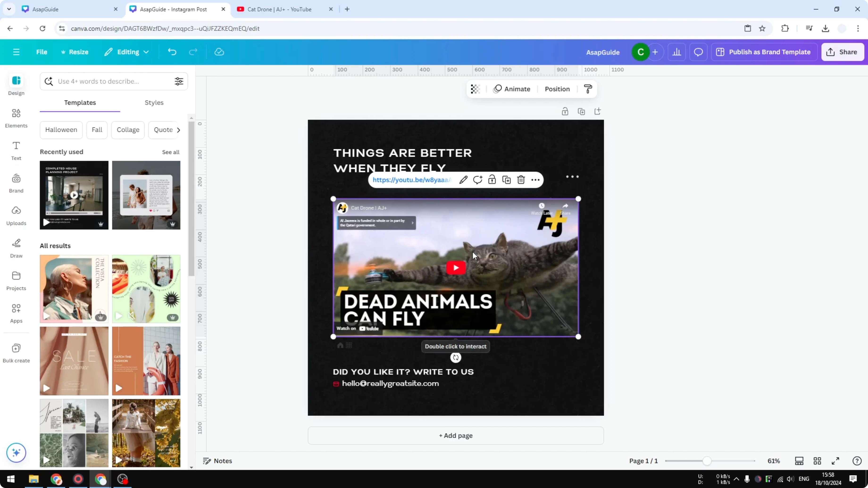Open the Apps panel in sidebar
868x488 pixels.
pos(16,313)
